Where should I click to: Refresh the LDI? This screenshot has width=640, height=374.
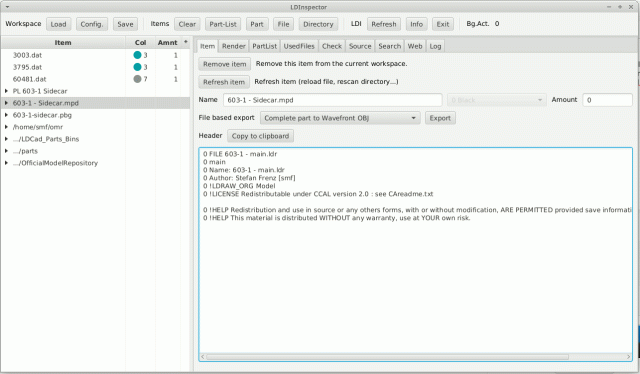click(384, 24)
